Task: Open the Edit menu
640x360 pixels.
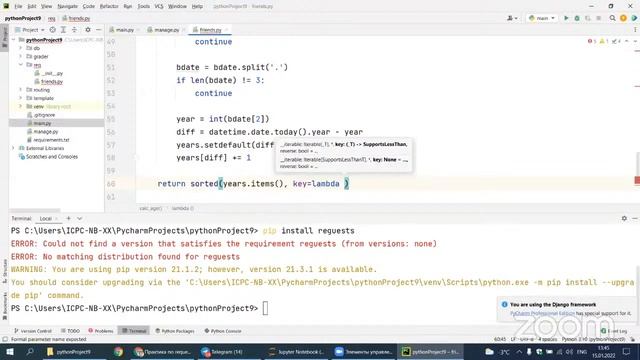Action: point(32,6)
